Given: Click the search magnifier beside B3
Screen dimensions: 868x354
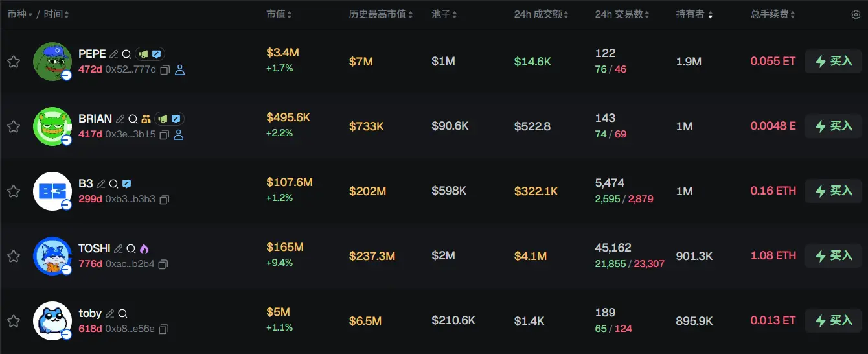Looking at the screenshot, I should (x=113, y=184).
